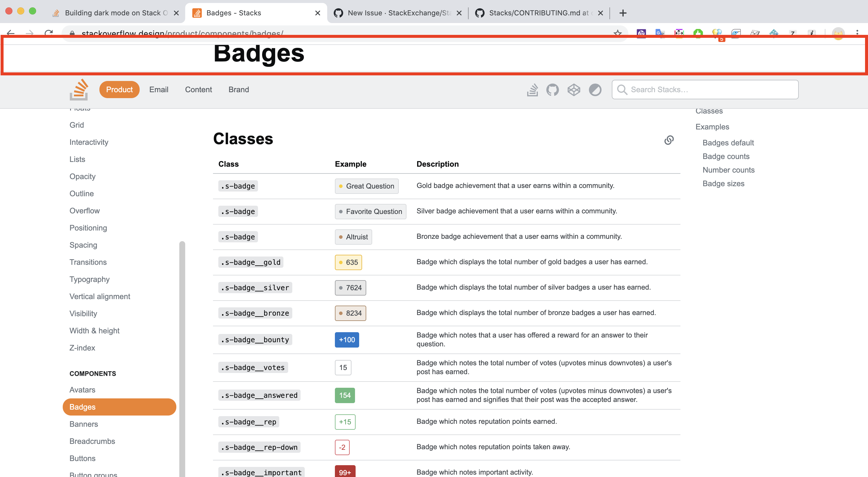Open the Stack Overflow icon link in header
Image resolution: width=868 pixels, height=477 pixels.
[533, 90]
